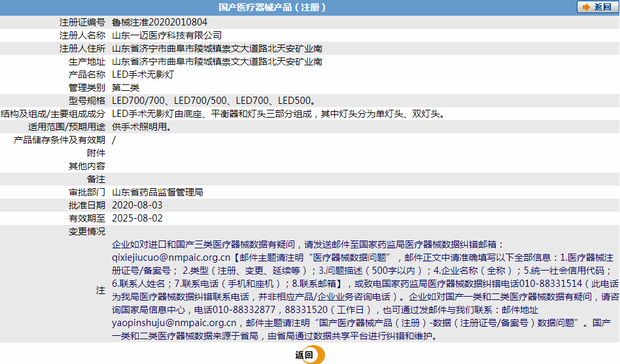This screenshot has height=364, width=620.
Task: Click the 注册人名称 label
Action: (x=82, y=35)
